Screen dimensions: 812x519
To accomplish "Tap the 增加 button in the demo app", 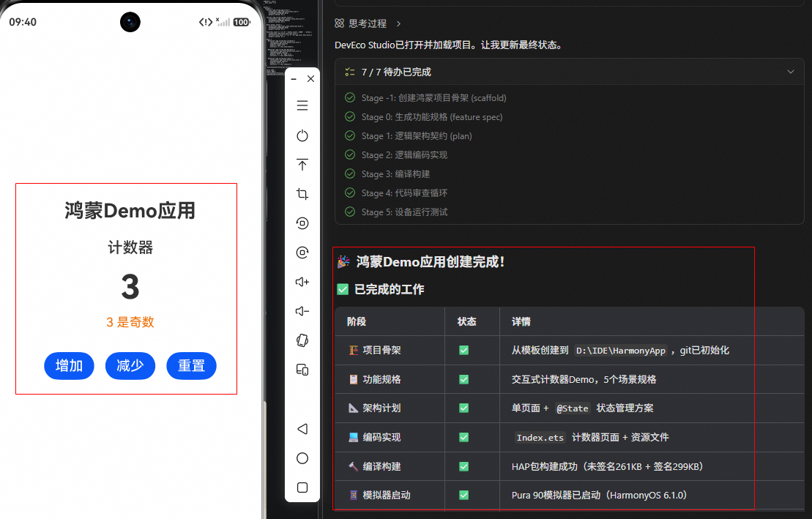I will pos(69,366).
